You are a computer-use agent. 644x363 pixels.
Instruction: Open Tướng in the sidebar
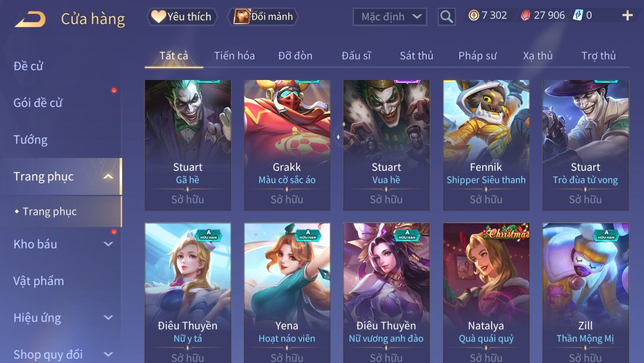(x=31, y=139)
